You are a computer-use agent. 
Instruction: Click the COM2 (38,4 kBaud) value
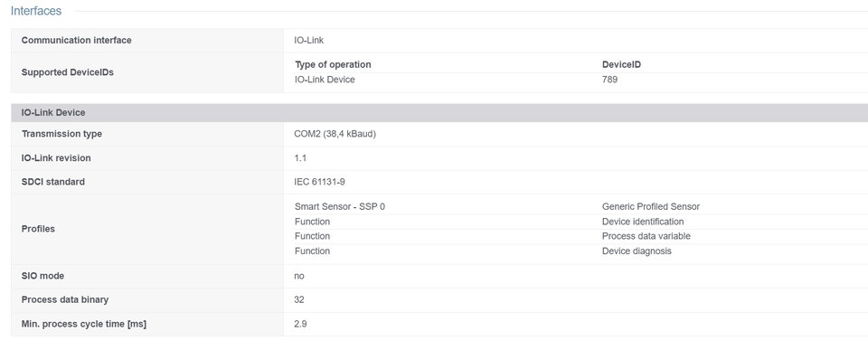(335, 134)
